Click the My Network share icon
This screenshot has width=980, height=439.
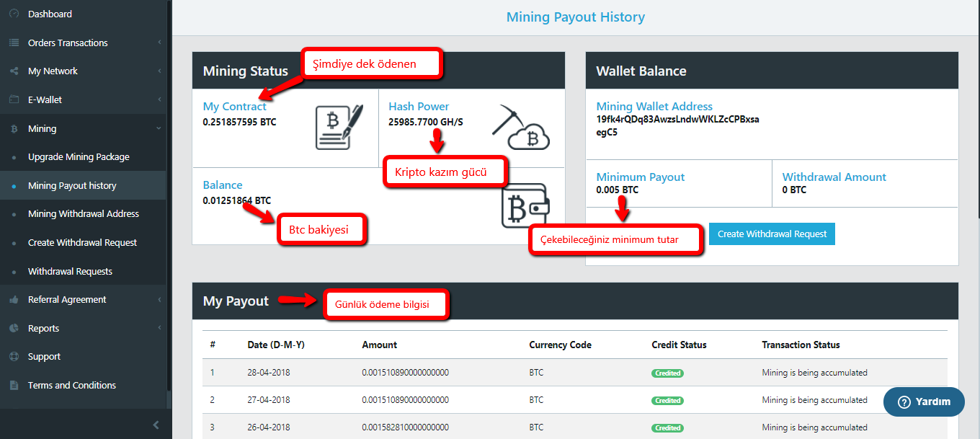[x=14, y=71]
